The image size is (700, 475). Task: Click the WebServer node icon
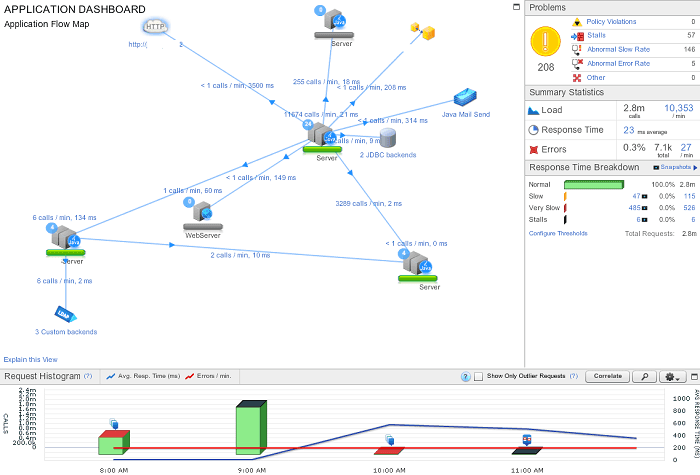(203, 212)
